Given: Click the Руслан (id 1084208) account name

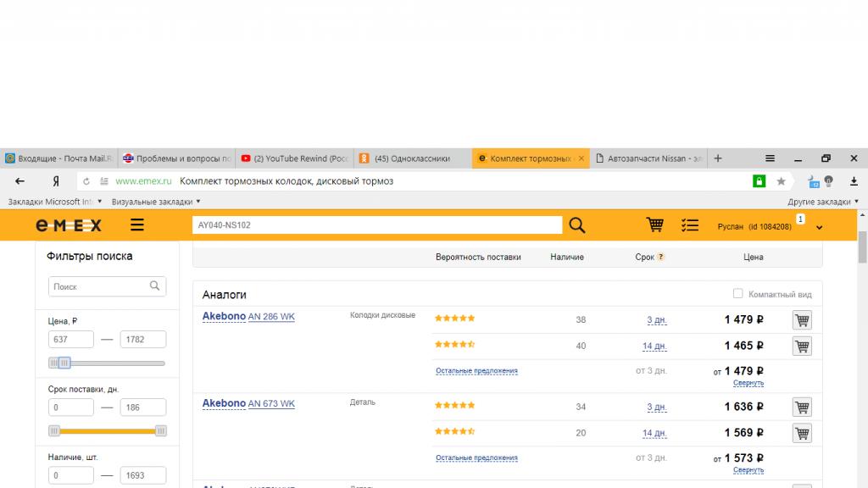Looking at the screenshot, I should click(754, 227).
